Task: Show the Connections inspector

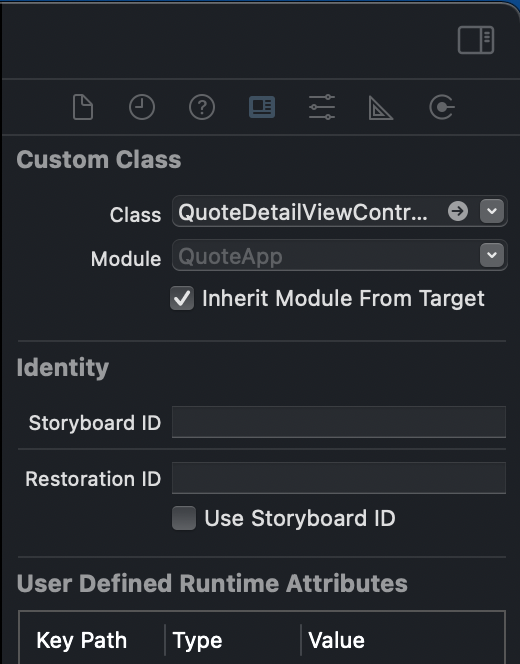Action: point(442,107)
